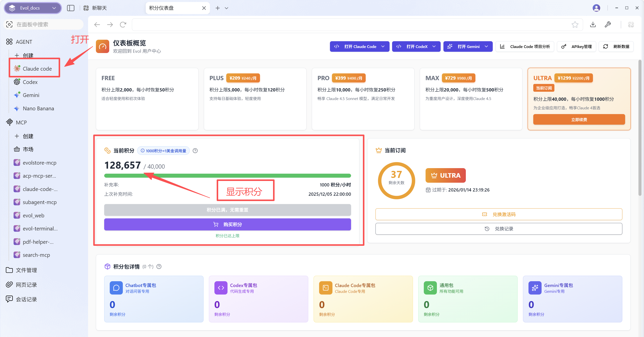
Task: Expand the 打开 Claude Code dropdown arrow
Action: click(383, 46)
